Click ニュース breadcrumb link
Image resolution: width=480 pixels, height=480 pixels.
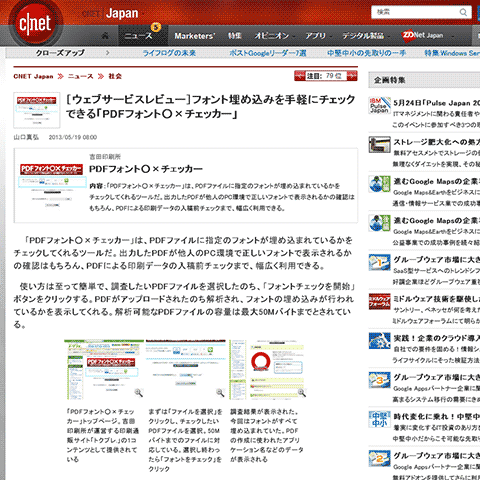[80, 76]
